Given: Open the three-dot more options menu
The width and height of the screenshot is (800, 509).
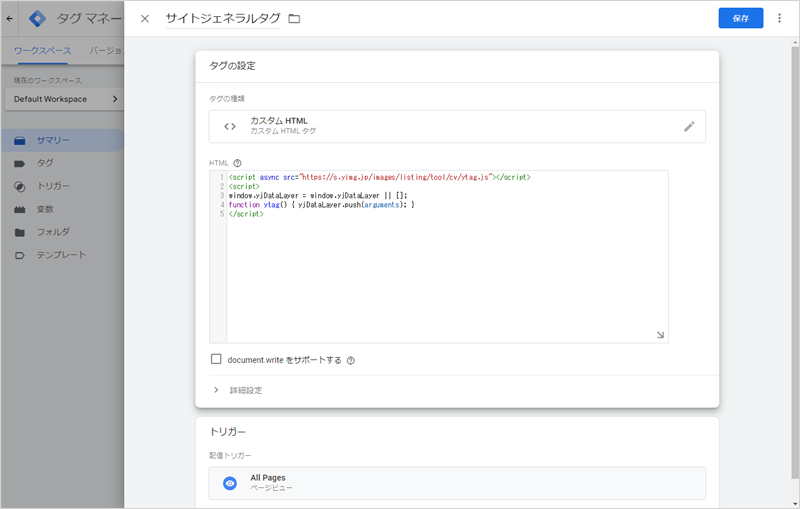Looking at the screenshot, I should click(x=779, y=18).
